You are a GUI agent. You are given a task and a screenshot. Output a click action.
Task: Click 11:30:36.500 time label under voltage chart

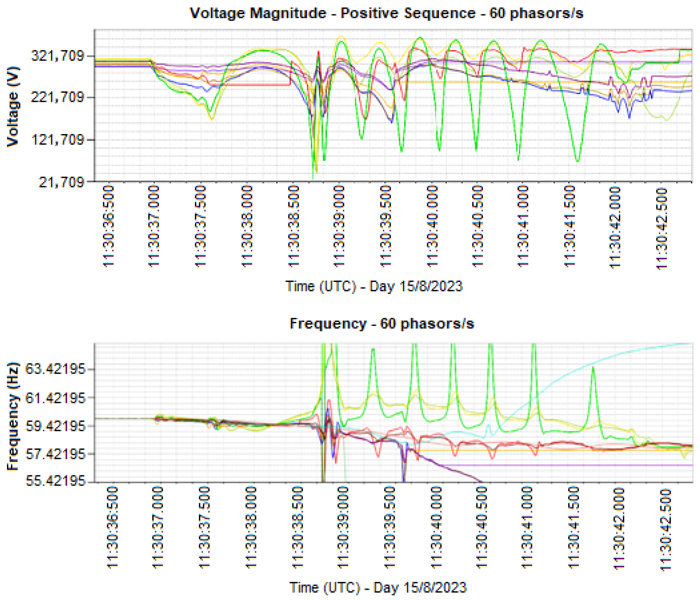[108, 227]
